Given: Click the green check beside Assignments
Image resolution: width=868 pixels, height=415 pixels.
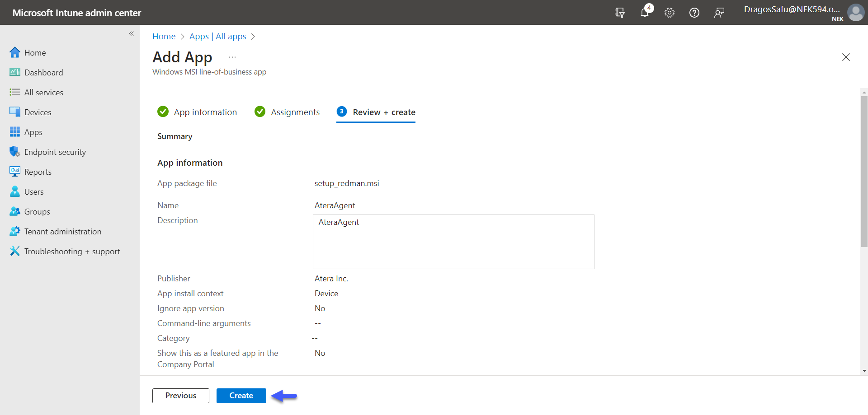Looking at the screenshot, I should coord(260,112).
